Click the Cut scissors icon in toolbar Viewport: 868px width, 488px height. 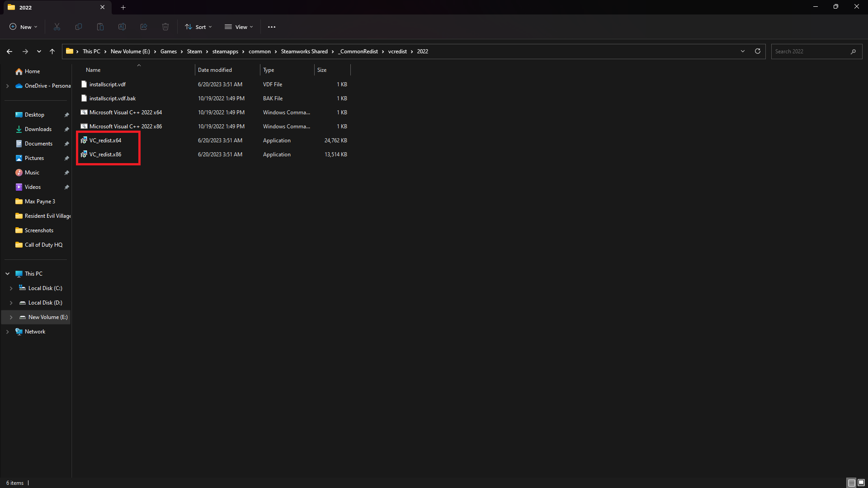click(57, 27)
